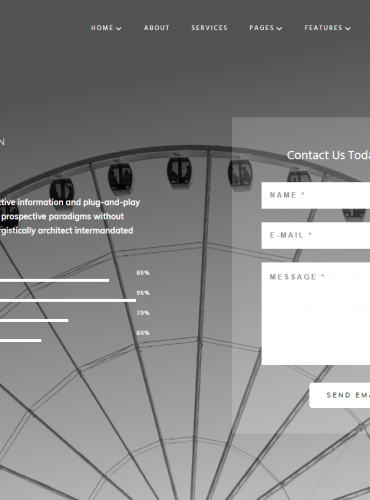370x500 pixels.
Task: Click inside the Message text area
Action: click(316, 313)
